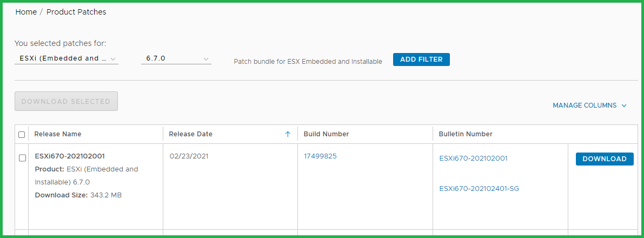Click the chevron on the 6.7.0 dropdown
This screenshot has height=238, width=644.
point(206,59)
